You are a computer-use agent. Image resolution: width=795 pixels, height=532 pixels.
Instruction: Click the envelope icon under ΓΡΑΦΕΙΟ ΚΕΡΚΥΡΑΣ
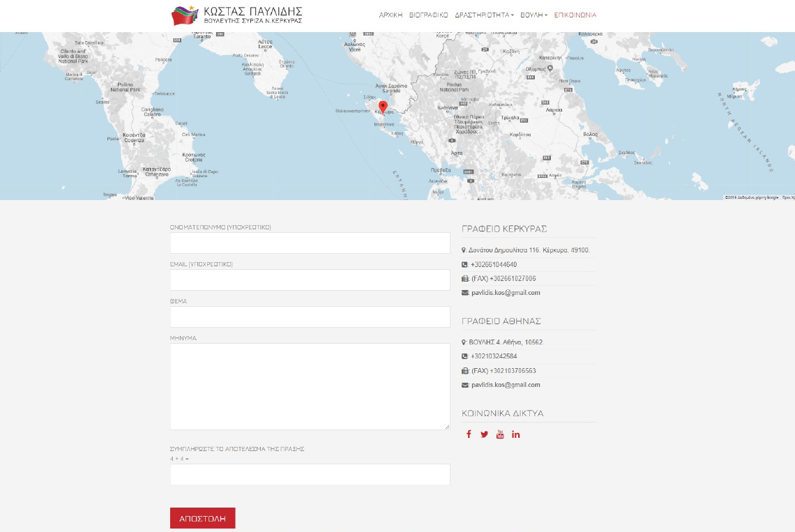(465, 293)
